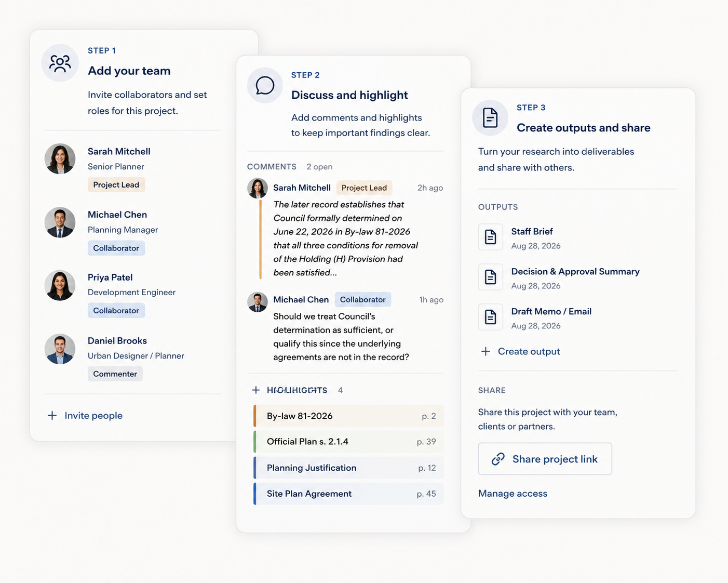
Task: Click the '2h ago' timestamp
Action: pos(430,188)
